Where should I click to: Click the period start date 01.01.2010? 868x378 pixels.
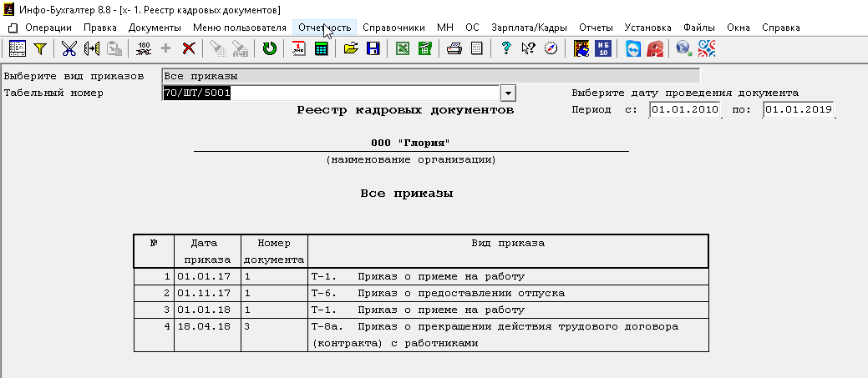(x=685, y=109)
